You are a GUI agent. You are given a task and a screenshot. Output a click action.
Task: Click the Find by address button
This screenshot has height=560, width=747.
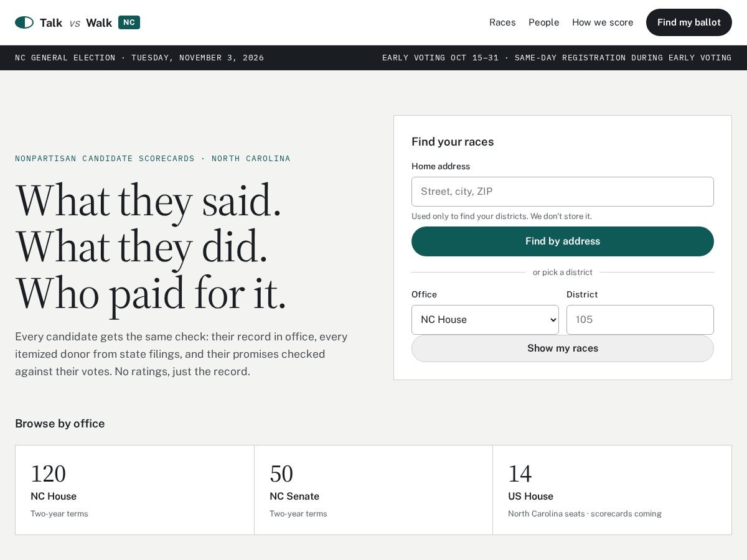tap(563, 241)
